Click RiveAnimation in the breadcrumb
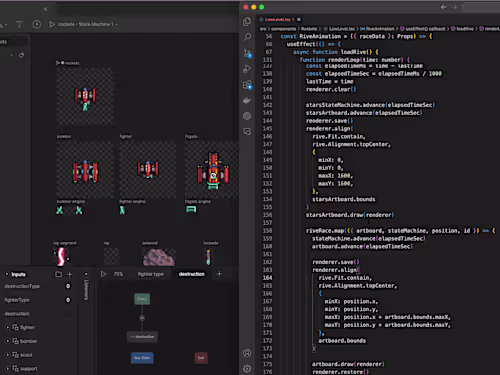 coord(380,29)
